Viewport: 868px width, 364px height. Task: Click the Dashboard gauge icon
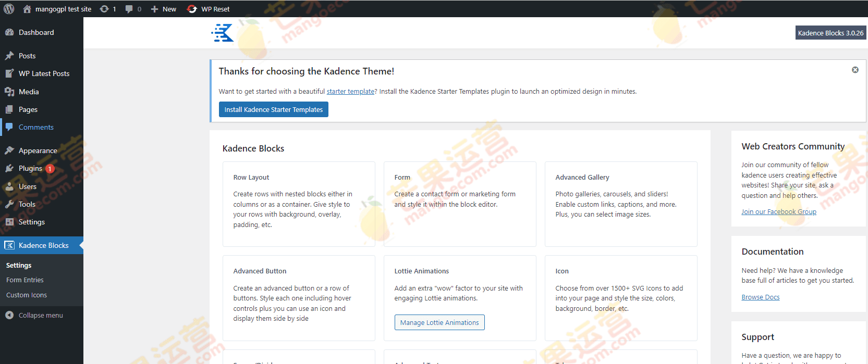pos(9,32)
